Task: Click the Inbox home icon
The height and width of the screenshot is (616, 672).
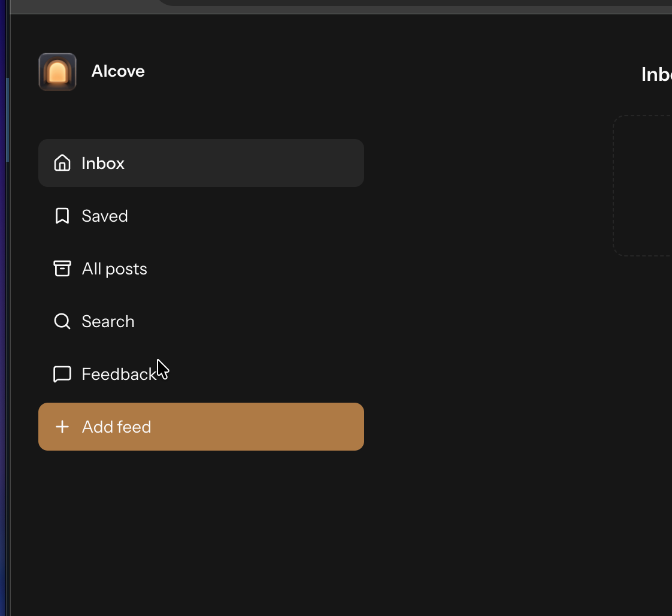Action: 62,163
